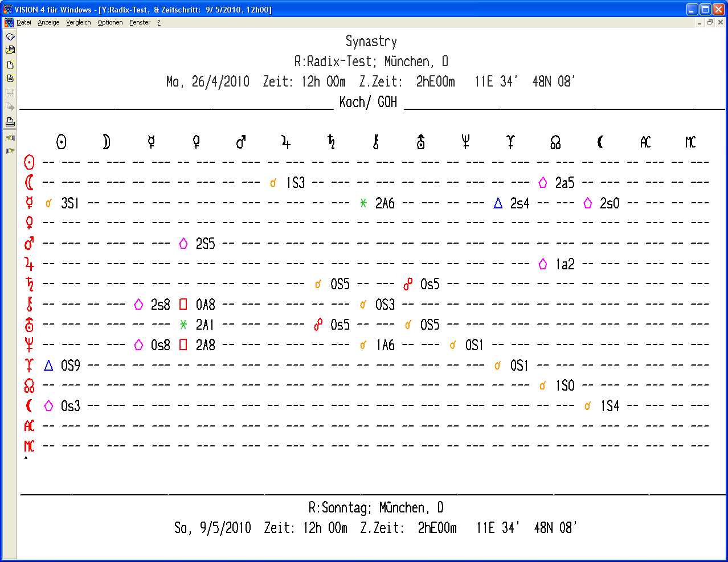728x562 pixels.
Task: Click the text document page icon
Action: [10, 79]
